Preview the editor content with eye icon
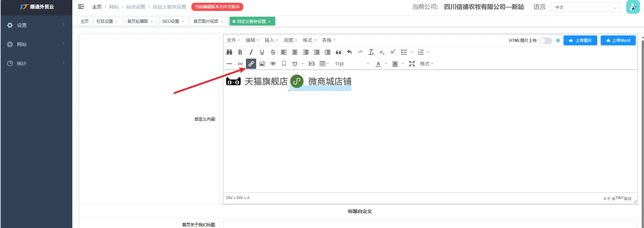The width and height of the screenshot is (644, 228). [273, 64]
